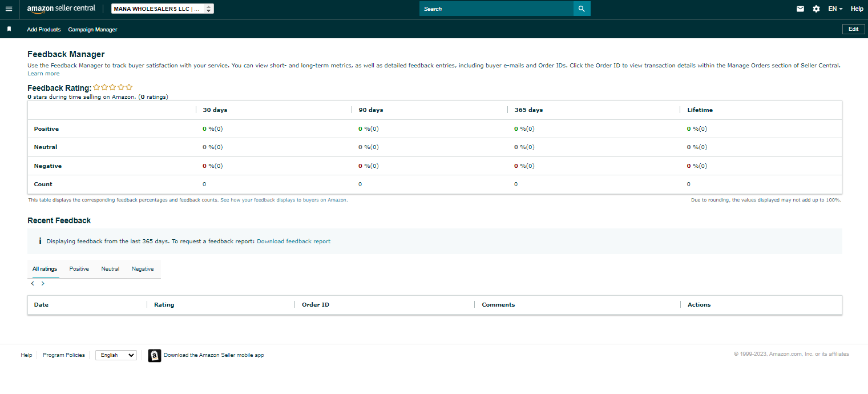Screen dimensions: 868x394
Task: Select the All ratings tab
Action: [45, 269]
